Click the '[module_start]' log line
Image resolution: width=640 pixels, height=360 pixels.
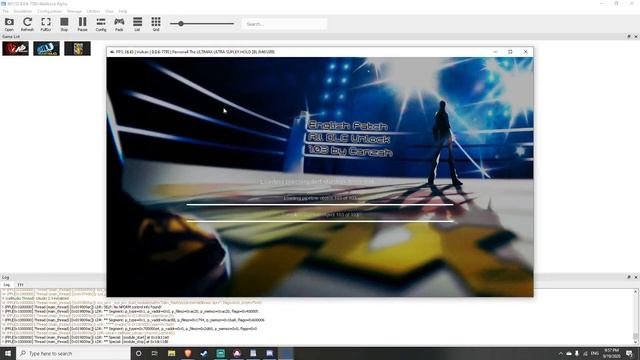click(85, 338)
